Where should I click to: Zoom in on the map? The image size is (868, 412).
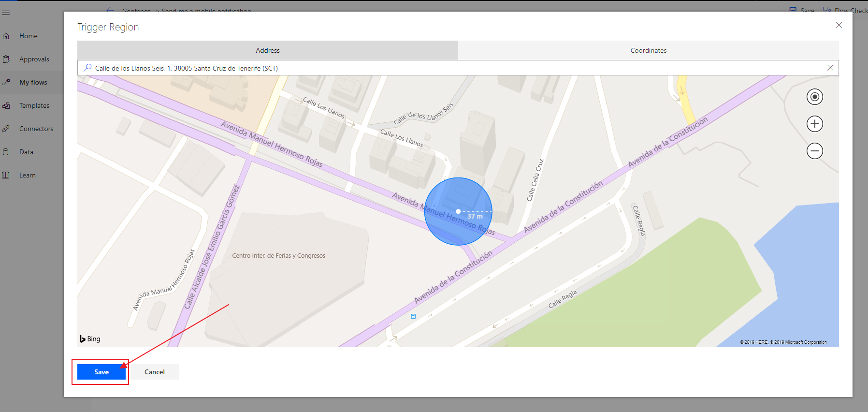[814, 124]
